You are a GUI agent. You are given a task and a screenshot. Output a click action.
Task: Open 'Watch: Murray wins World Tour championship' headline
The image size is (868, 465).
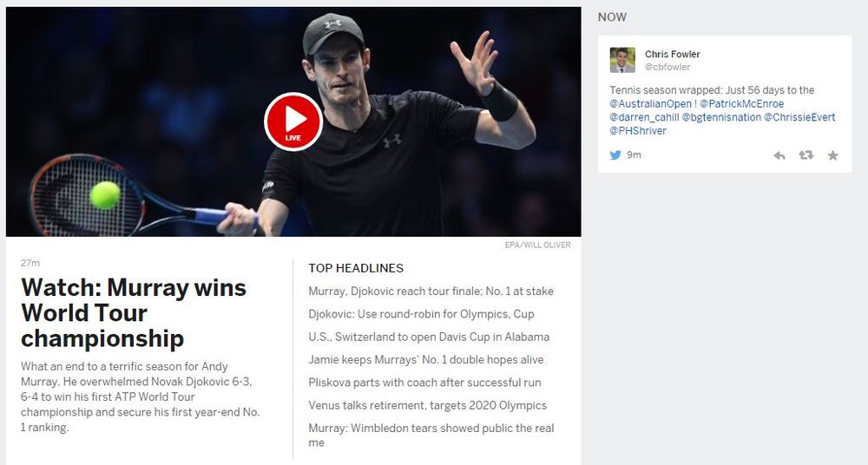(x=134, y=313)
